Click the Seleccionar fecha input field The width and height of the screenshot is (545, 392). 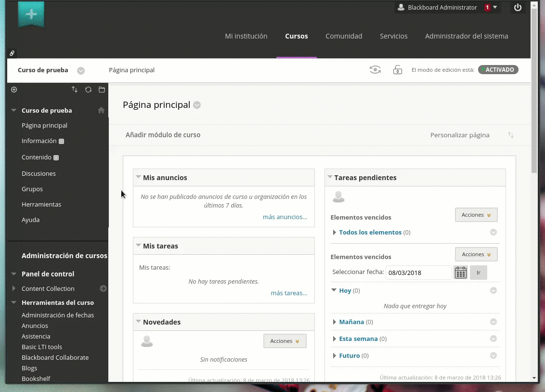coord(418,273)
